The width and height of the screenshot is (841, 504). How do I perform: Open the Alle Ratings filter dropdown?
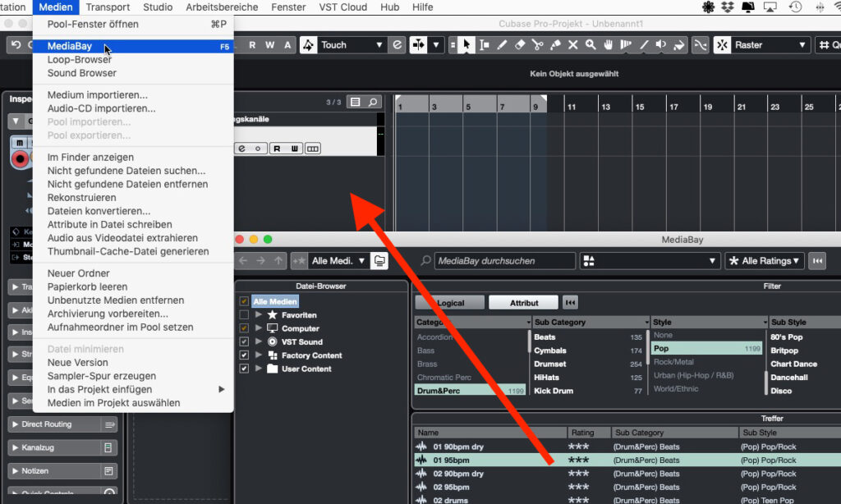(x=765, y=261)
